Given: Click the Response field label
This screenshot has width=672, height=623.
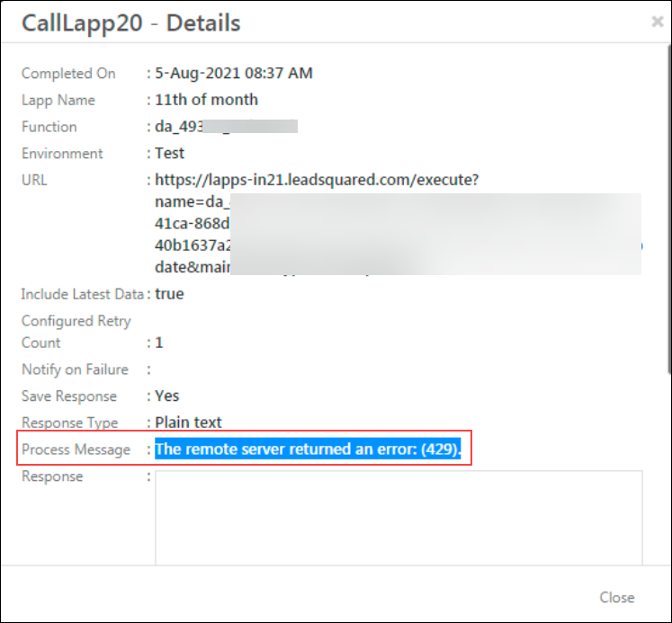Looking at the screenshot, I should pos(52,476).
